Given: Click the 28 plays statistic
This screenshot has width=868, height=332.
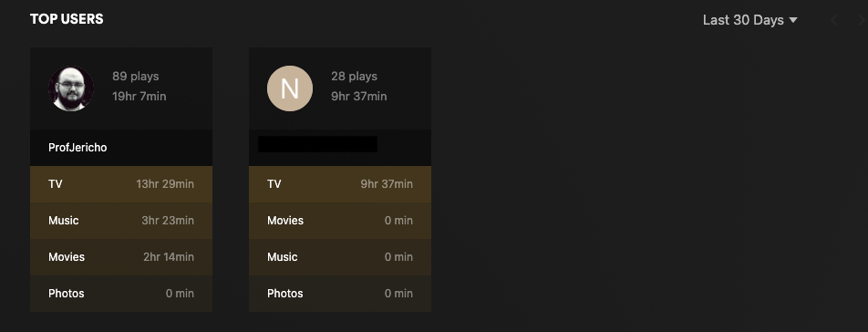Looking at the screenshot, I should [x=355, y=77].
